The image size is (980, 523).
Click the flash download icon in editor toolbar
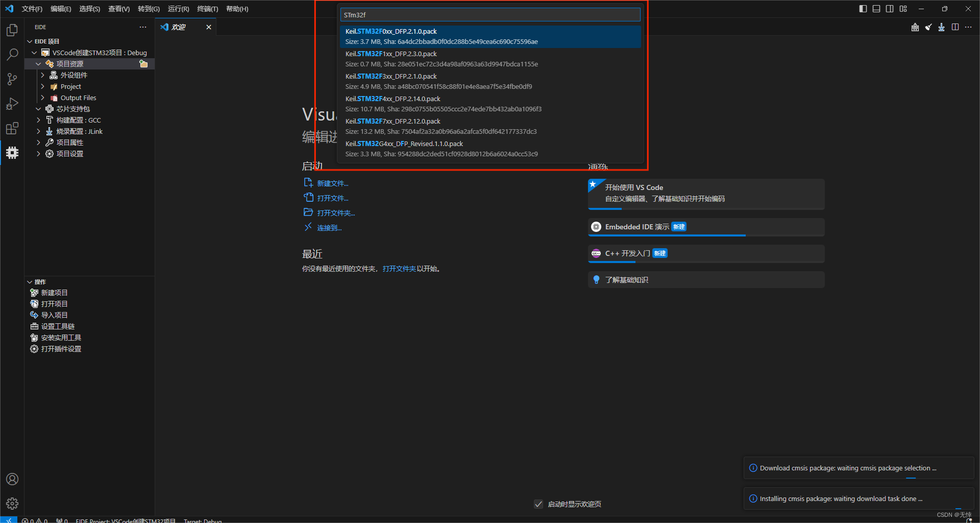(x=942, y=27)
